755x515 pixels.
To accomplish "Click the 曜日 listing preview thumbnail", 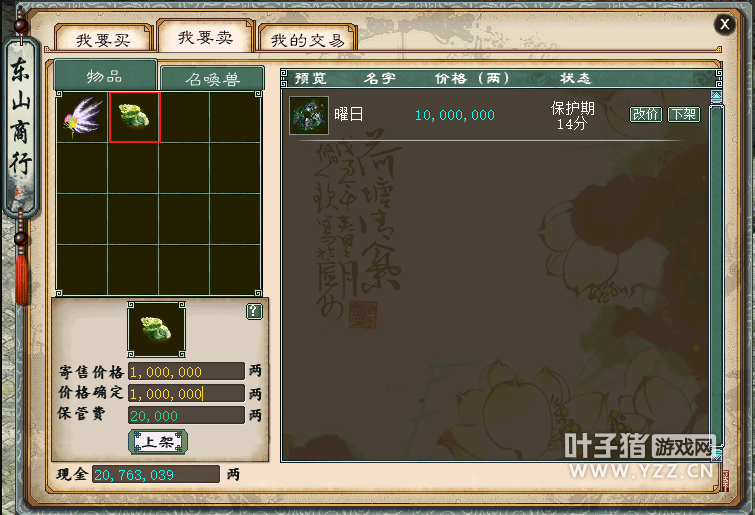I will (x=309, y=115).
